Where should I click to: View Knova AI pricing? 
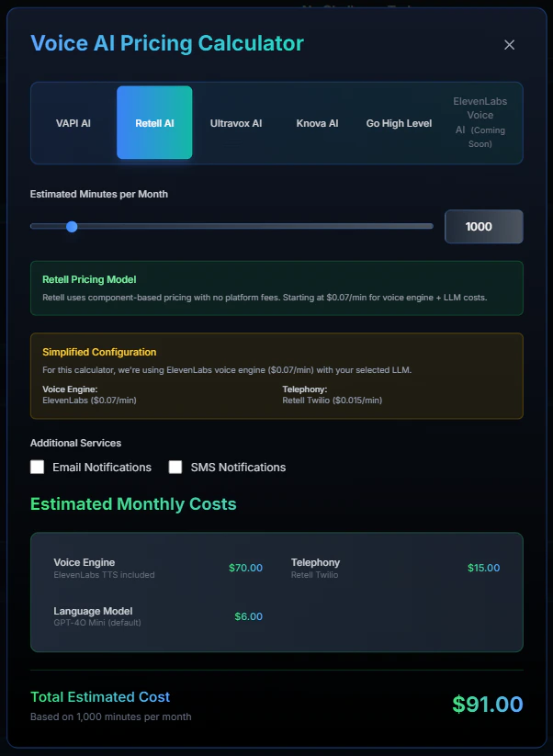coord(317,123)
